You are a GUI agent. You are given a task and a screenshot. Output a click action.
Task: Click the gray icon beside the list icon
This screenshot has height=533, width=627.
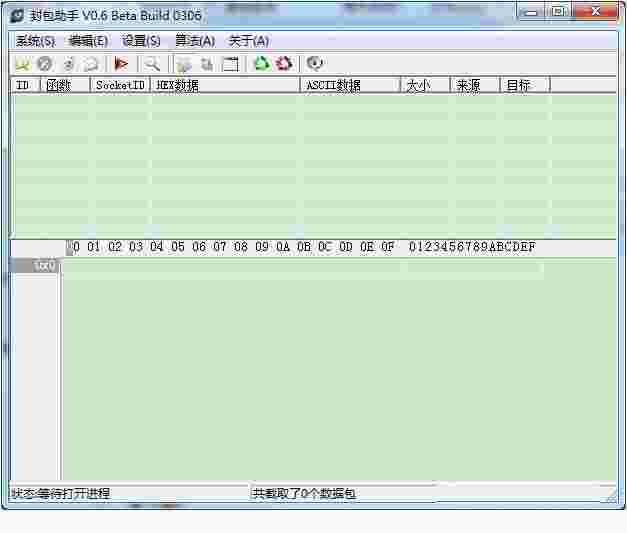207,64
